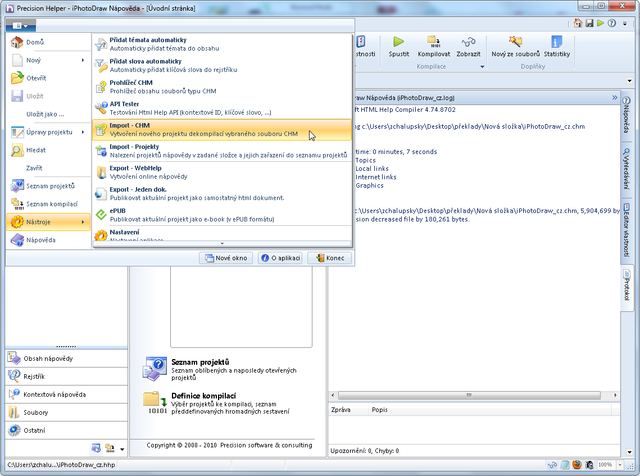Click the Spustit play icon

[399, 42]
